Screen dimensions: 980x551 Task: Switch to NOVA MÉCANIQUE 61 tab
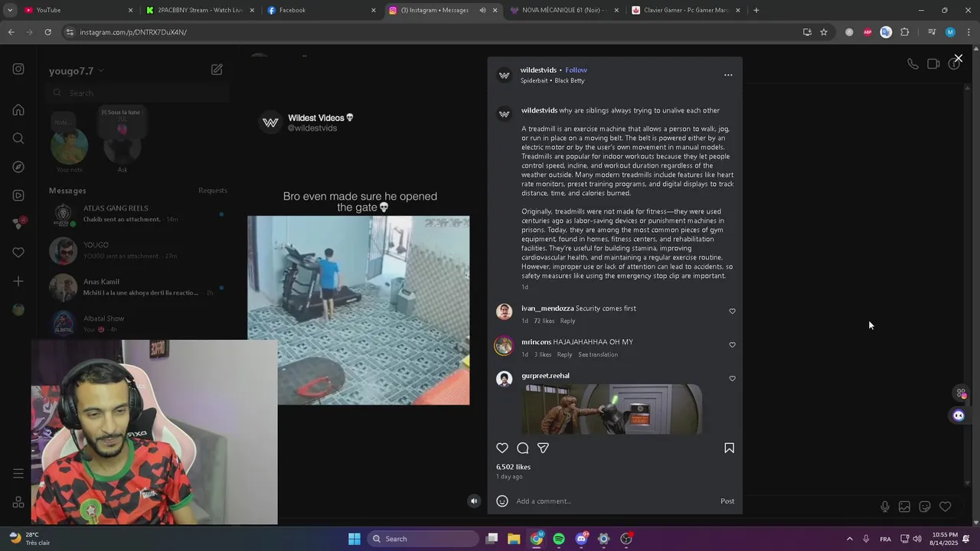pyautogui.click(x=563, y=10)
